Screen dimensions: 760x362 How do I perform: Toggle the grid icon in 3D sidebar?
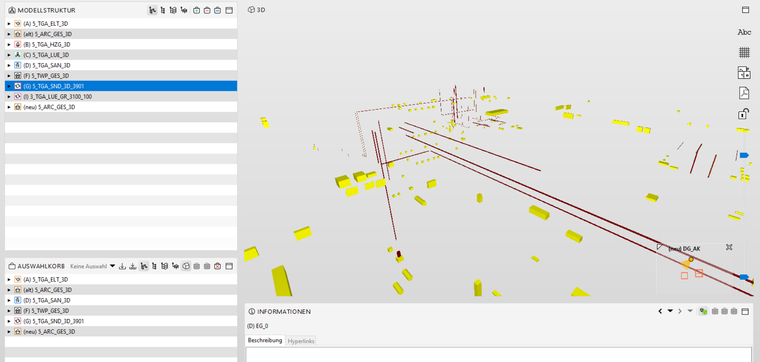tap(744, 52)
